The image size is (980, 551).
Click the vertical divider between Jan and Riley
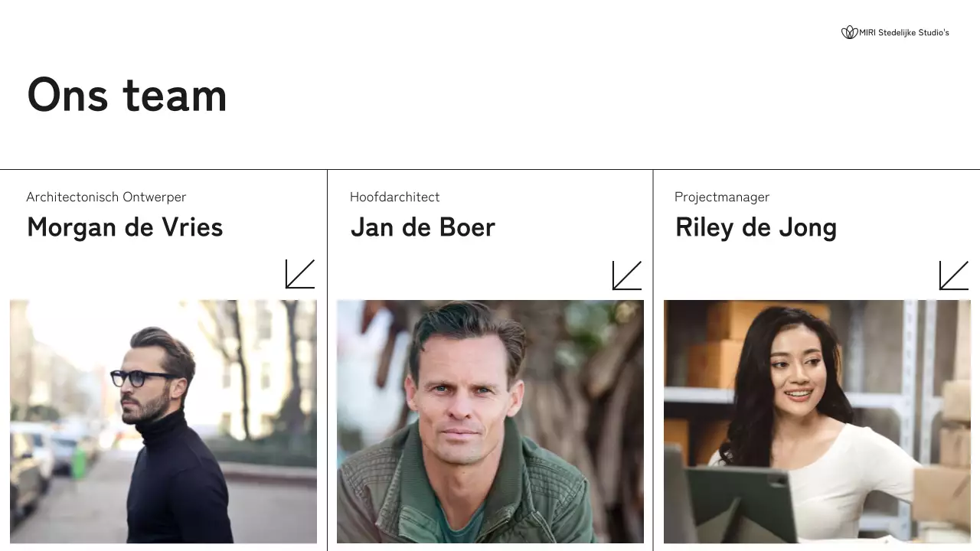coord(653,360)
